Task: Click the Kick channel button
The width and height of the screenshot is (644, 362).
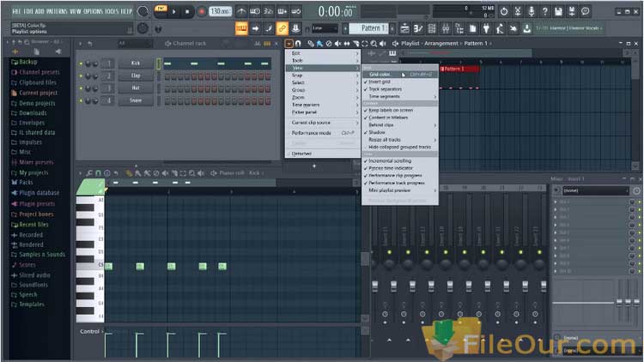Action: pyautogui.click(x=136, y=63)
